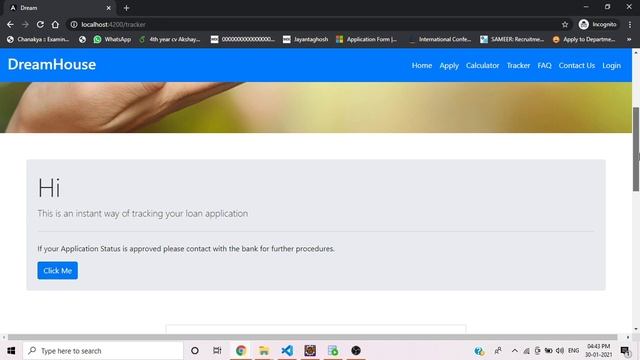Image resolution: width=640 pixels, height=360 pixels.
Task: Open the unlabeled globe bookmark
Action: pos(82,39)
